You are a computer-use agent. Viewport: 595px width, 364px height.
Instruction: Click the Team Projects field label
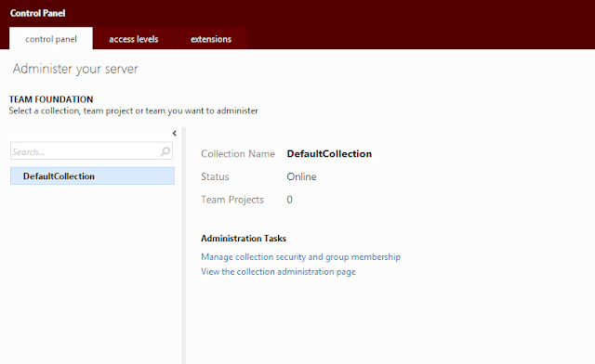tap(232, 200)
